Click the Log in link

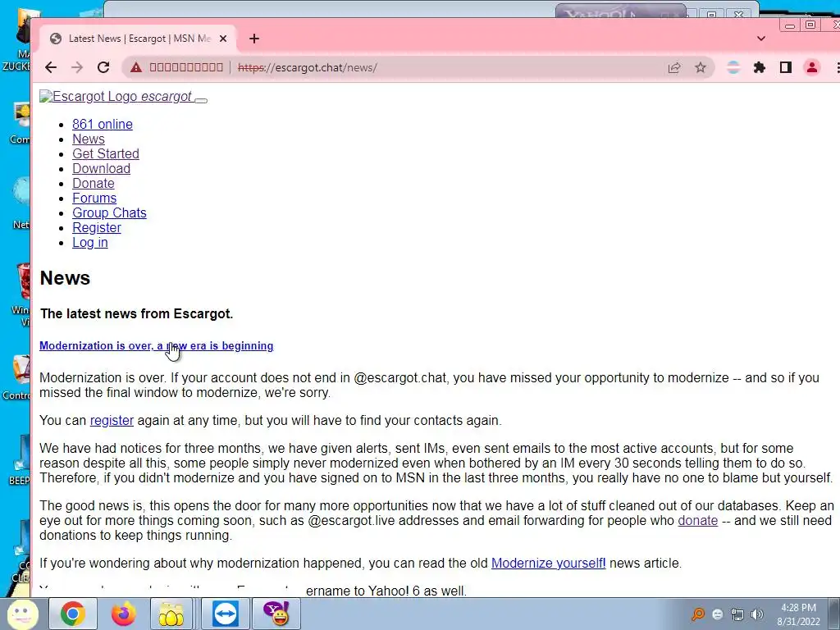90,243
